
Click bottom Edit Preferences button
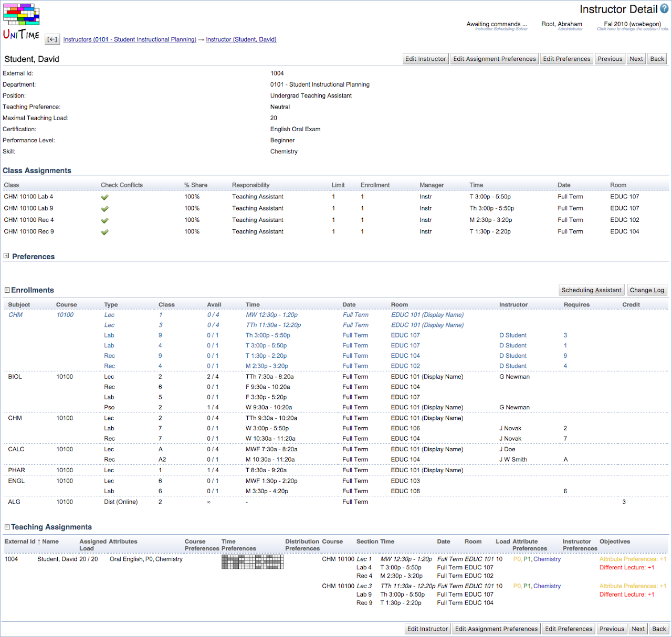click(x=569, y=629)
